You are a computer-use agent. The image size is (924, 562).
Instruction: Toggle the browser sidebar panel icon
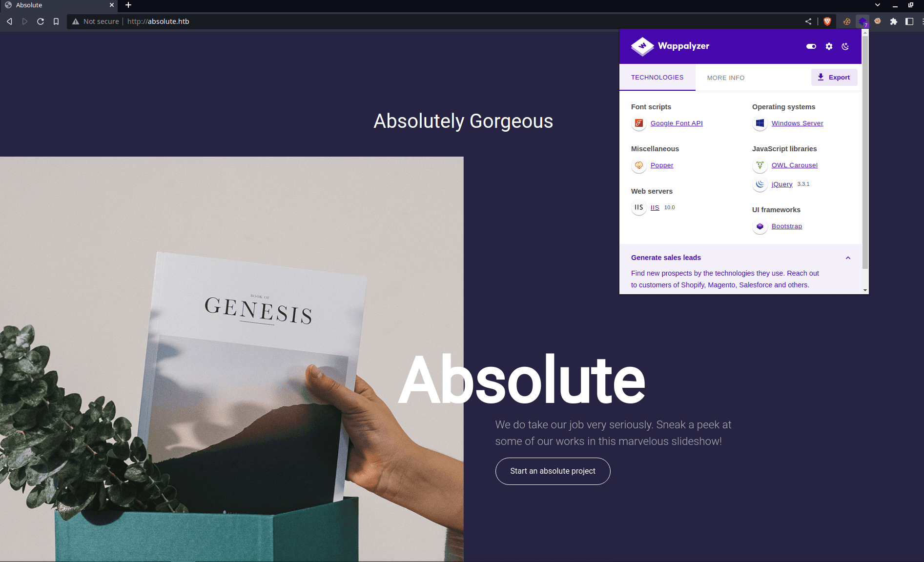point(909,21)
